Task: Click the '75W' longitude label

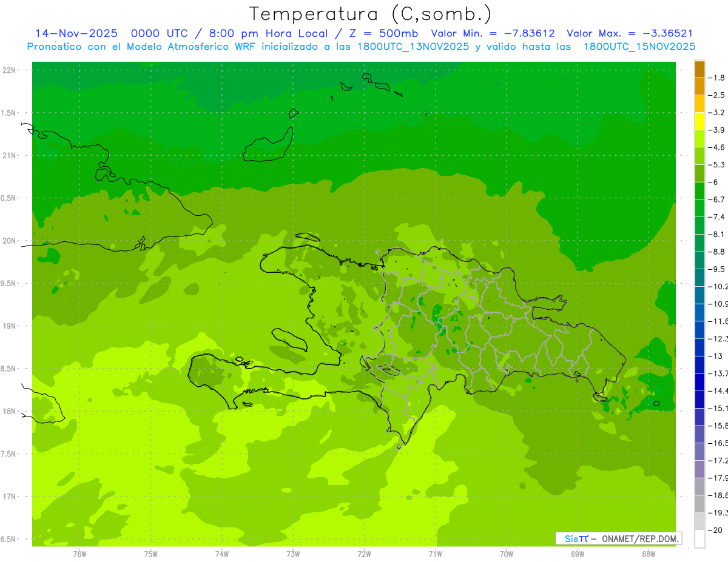Action: click(150, 554)
